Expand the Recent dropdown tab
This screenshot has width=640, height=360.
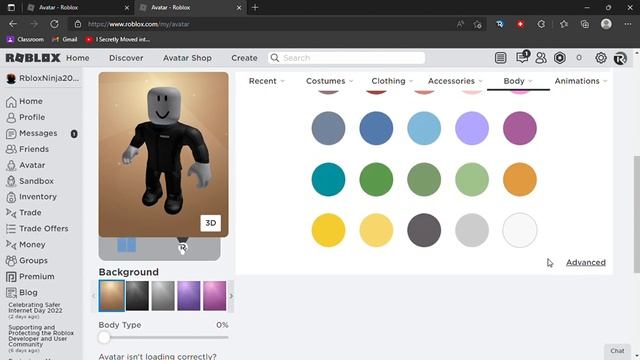pyautogui.click(x=267, y=81)
